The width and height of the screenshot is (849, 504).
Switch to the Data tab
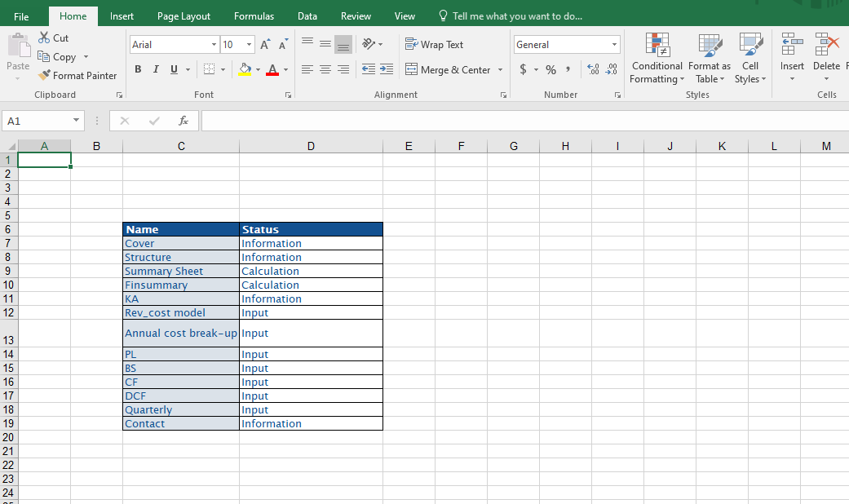307,16
